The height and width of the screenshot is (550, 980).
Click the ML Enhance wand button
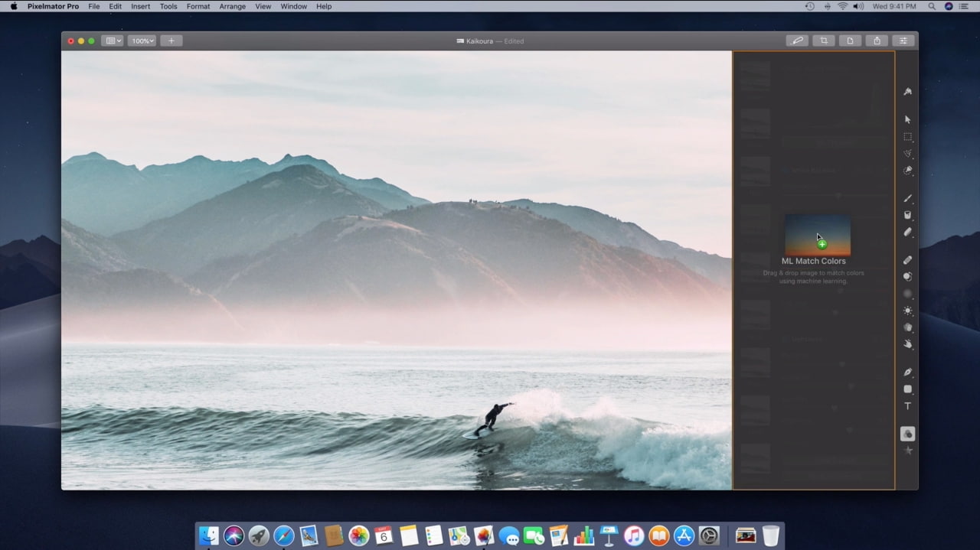point(797,41)
